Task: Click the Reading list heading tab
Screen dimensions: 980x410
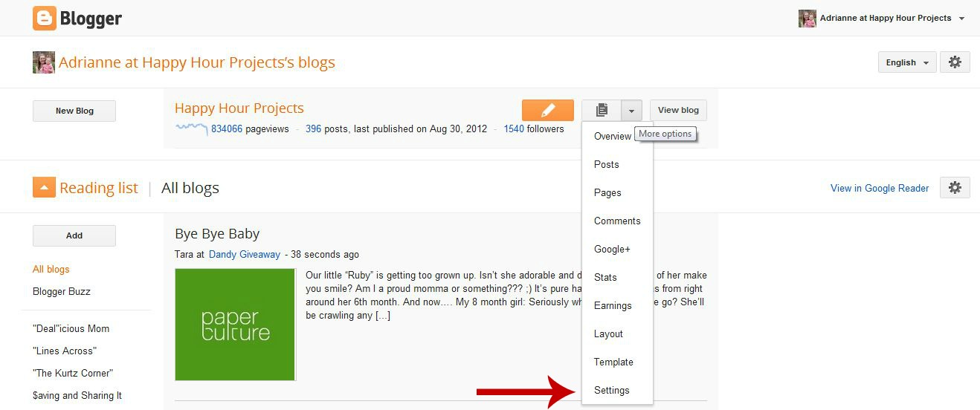Action: pos(99,188)
